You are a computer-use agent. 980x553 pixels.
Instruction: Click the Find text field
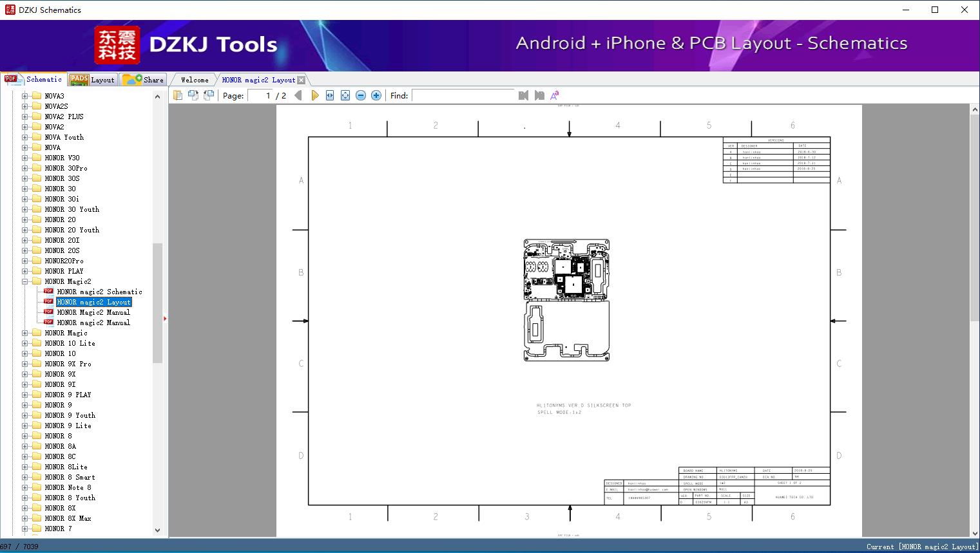tap(464, 95)
